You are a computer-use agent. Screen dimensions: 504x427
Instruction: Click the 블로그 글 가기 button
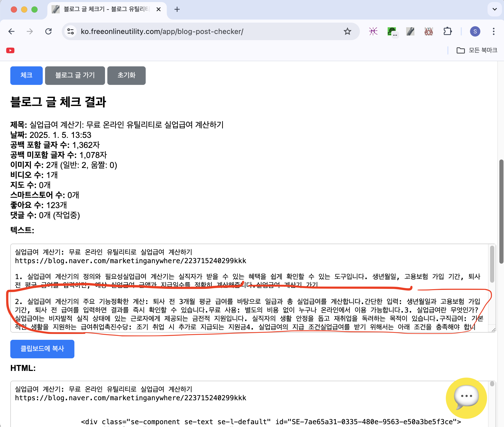75,75
